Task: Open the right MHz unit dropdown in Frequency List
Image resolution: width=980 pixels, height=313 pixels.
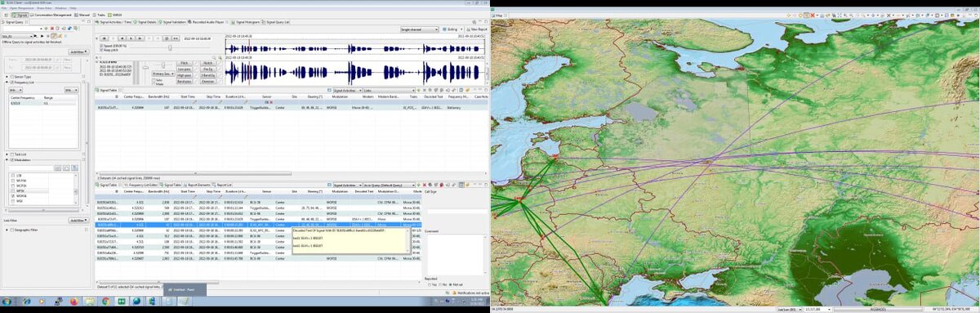Action: point(71,90)
